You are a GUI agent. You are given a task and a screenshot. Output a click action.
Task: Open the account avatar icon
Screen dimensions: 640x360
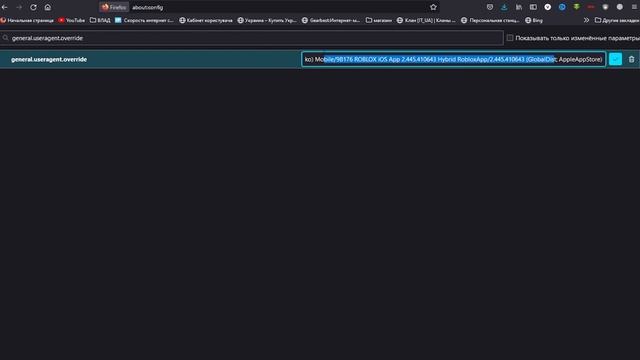(620, 7)
